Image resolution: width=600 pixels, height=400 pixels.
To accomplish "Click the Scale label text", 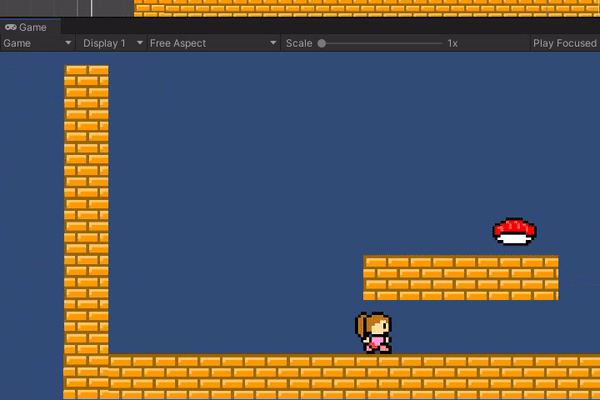I will pos(298,44).
